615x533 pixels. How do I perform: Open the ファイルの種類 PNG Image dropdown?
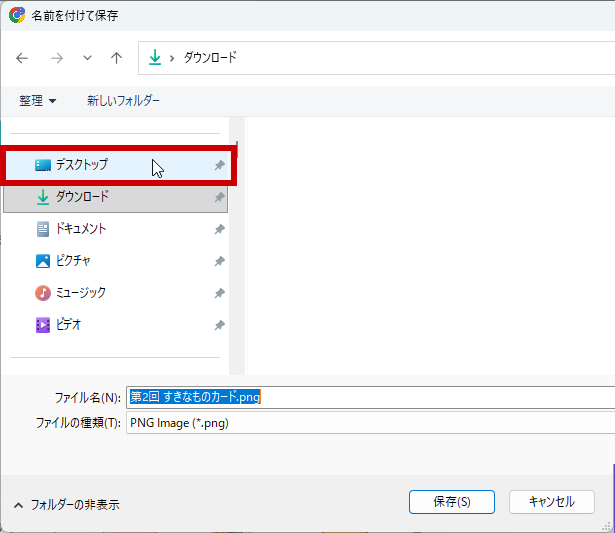[371, 423]
